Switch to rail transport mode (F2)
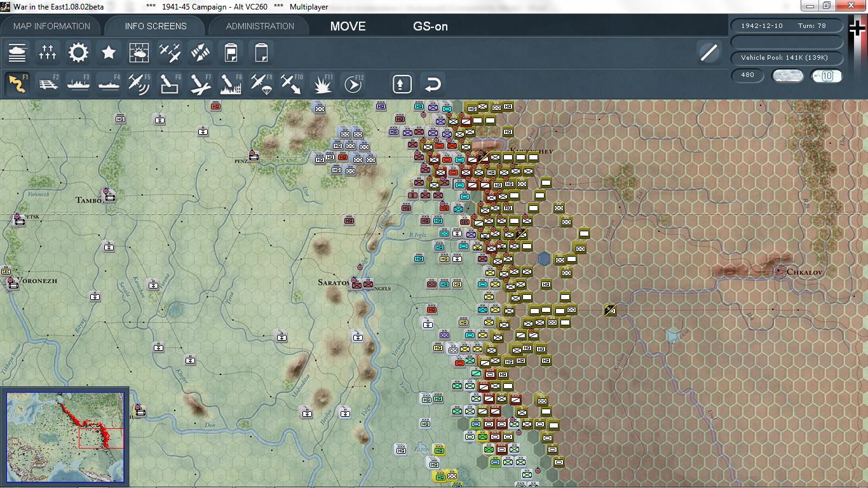The image size is (868, 488). click(x=48, y=83)
